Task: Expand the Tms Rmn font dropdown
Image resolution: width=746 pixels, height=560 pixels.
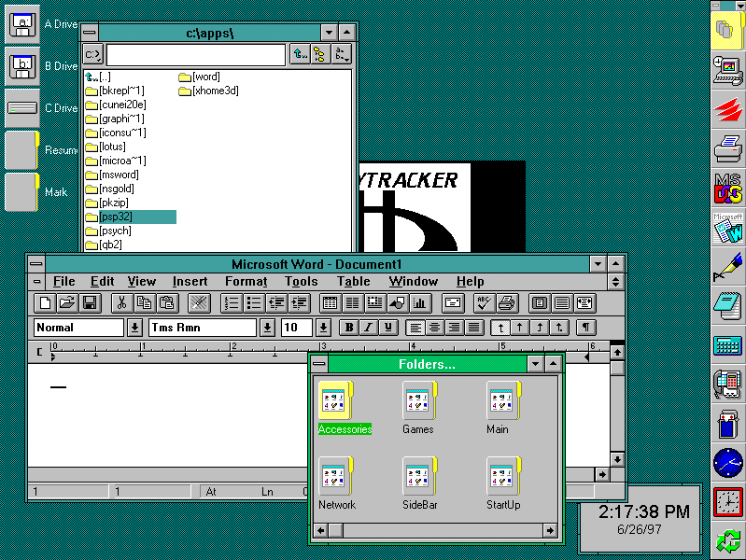Action: [x=267, y=328]
